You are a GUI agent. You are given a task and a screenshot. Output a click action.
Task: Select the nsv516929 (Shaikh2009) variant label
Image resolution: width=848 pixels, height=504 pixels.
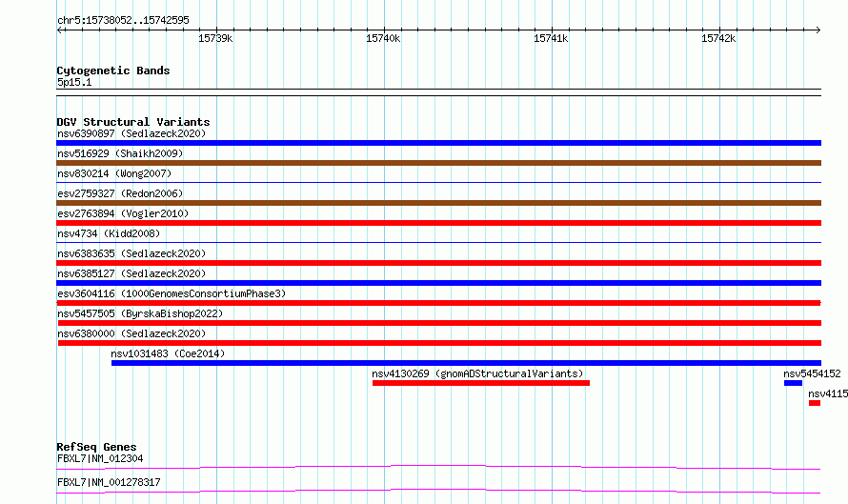[x=120, y=153]
